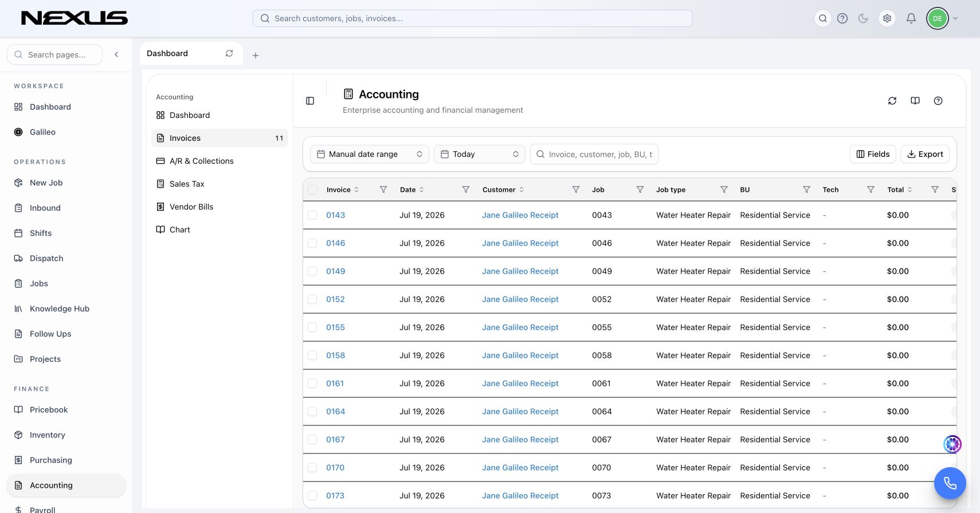Check the box for invoice 0155
Screen dimensions: 980x513
coord(312,327)
